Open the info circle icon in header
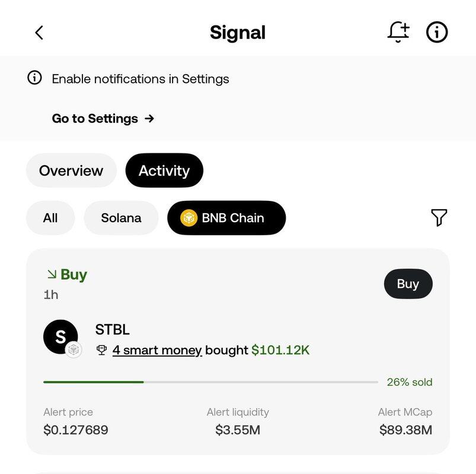The width and height of the screenshot is (476, 474). [437, 32]
